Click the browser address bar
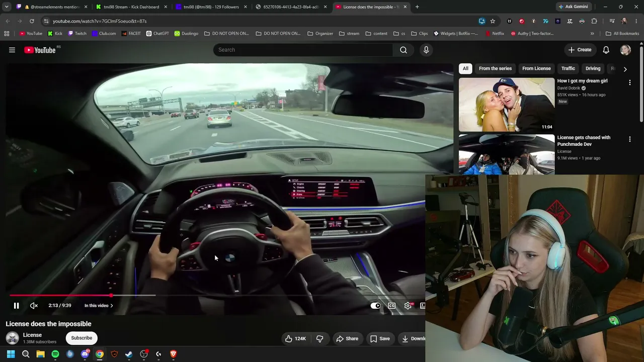Screen dimensions: 644x362 coord(262,21)
